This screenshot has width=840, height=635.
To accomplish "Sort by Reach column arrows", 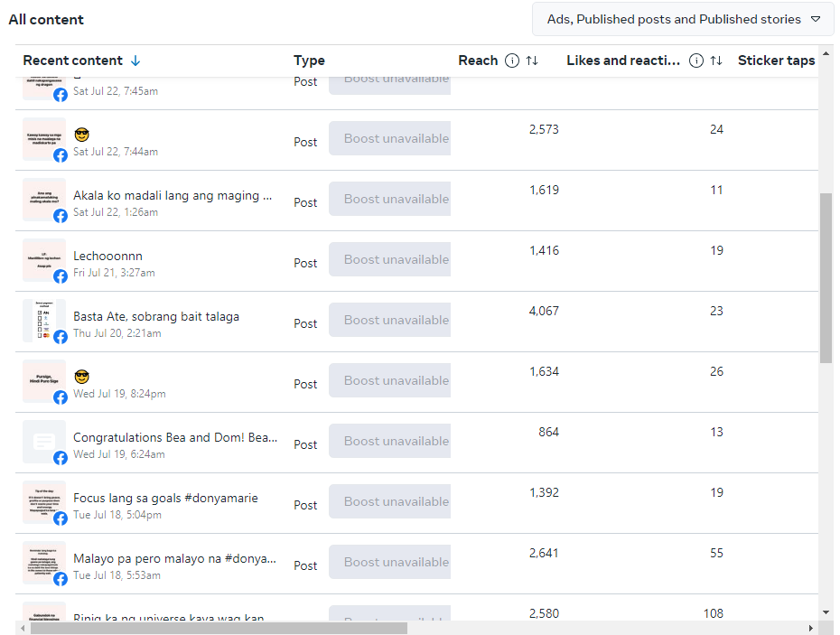I will 532,61.
